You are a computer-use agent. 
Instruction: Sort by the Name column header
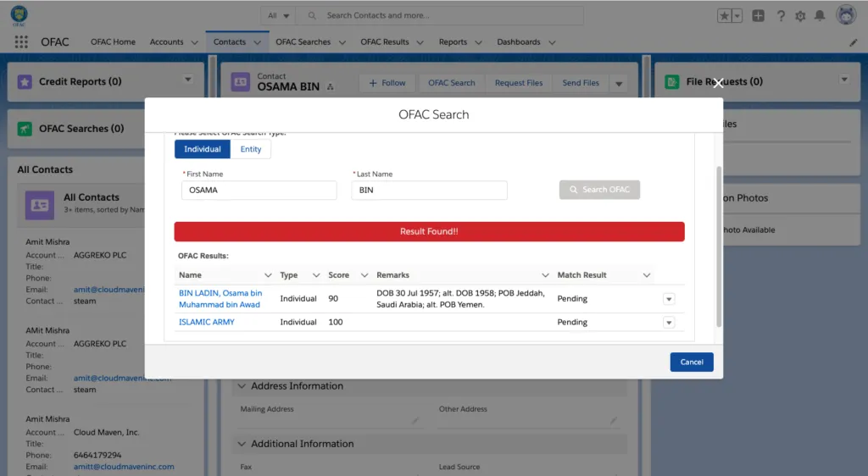click(x=190, y=275)
